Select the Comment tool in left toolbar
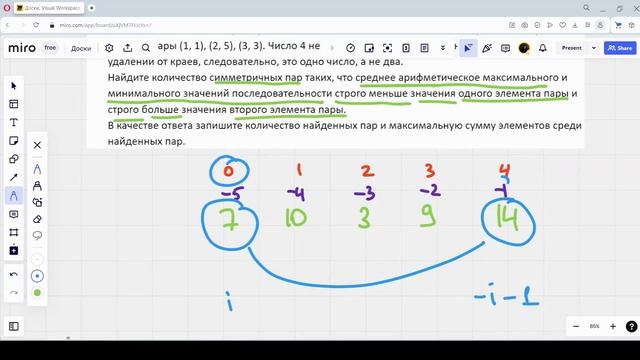Viewport: 640px width, 360px height. click(x=14, y=214)
